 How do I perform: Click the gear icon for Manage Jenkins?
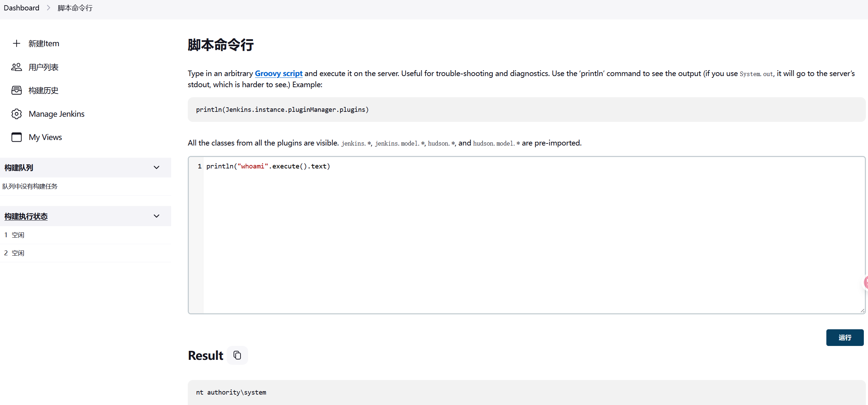[16, 114]
